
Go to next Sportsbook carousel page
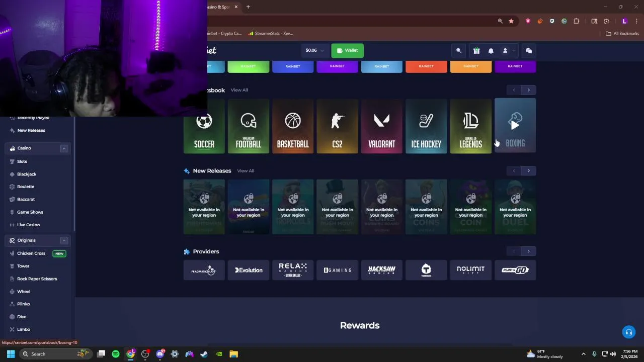tap(529, 90)
